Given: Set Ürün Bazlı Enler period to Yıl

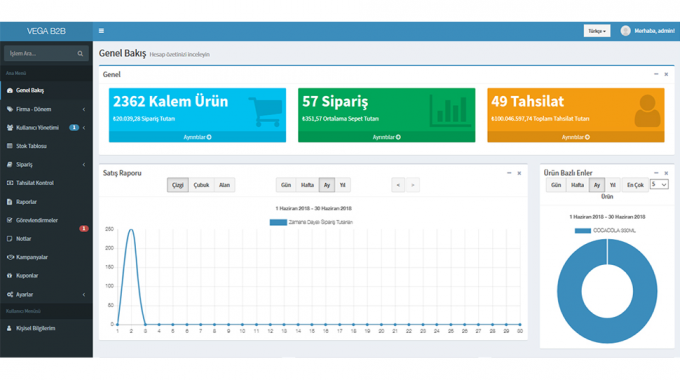Looking at the screenshot, I should tap(612, 185).
